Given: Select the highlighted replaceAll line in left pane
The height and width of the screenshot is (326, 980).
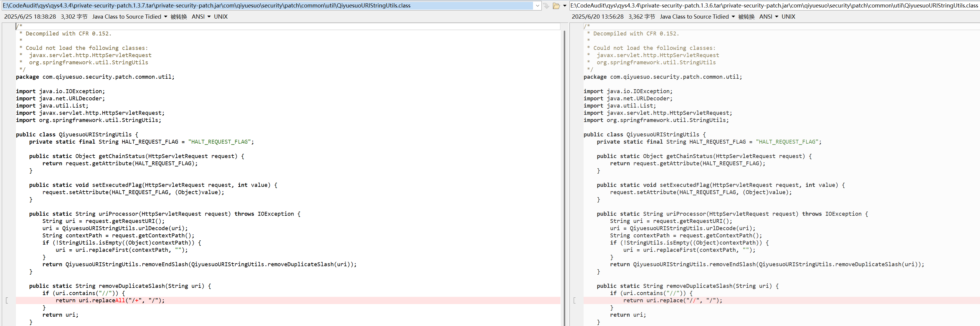Looking at the screenshot, I should (110, 300).
